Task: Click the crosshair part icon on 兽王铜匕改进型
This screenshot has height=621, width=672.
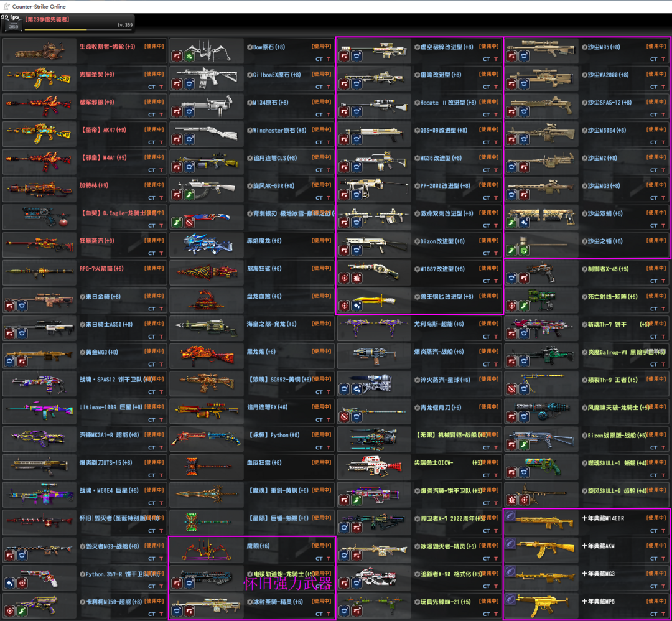Action: pyautogui.click(x=344, y=306)
